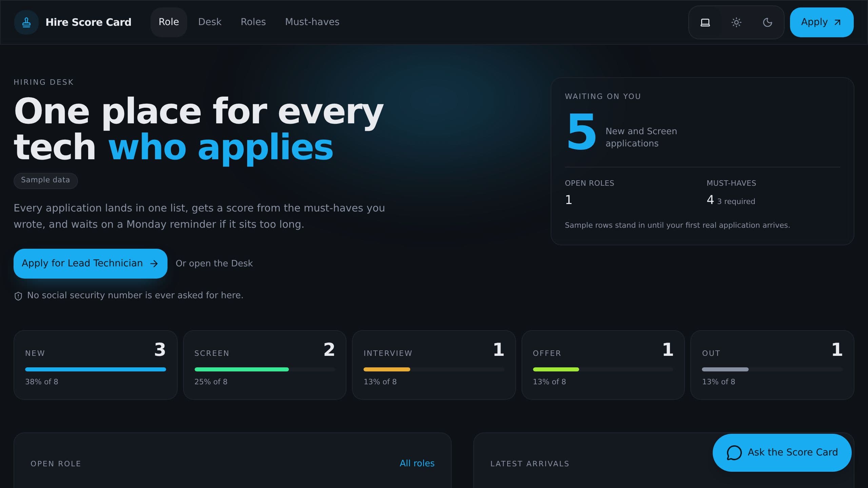Follow the Or open the Desk link

[x=214, y=264]
